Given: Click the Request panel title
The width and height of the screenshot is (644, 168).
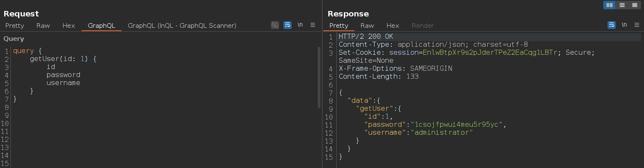Looking at the screenshot, I should [x=21, y=14].
